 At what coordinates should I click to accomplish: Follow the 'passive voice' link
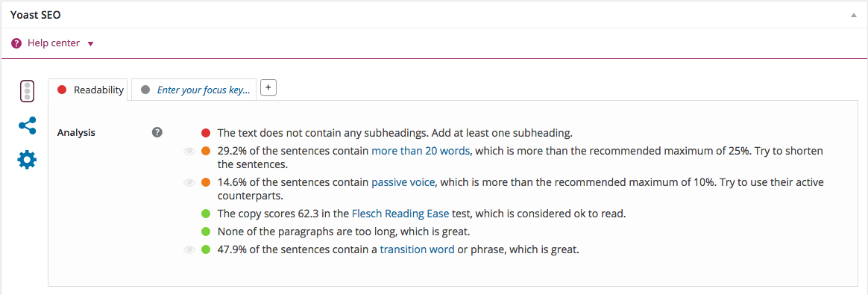[x=403, y=181]
